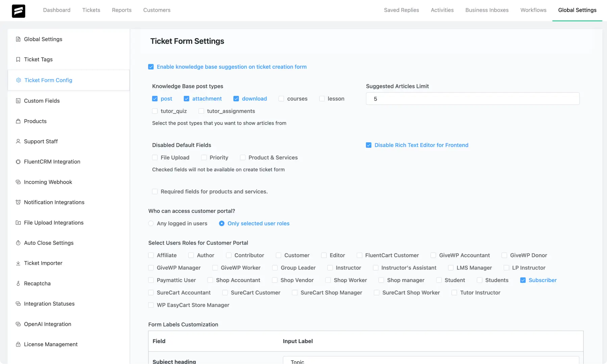Select the Any logged in users option

pos(150,223)
